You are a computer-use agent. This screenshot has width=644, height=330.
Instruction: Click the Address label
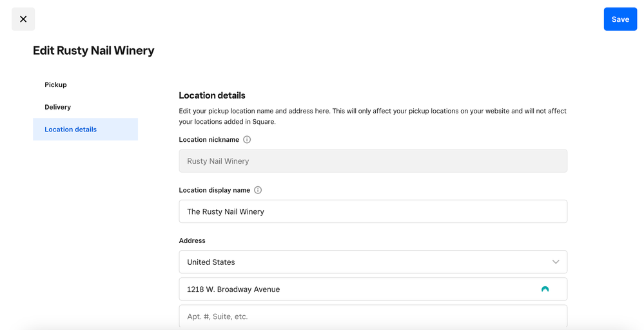tap(192, 240)
